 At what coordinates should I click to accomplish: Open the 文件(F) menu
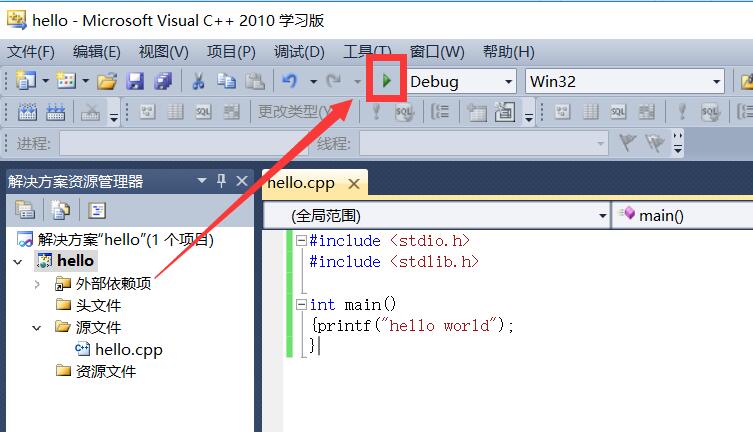pos(31,51)
